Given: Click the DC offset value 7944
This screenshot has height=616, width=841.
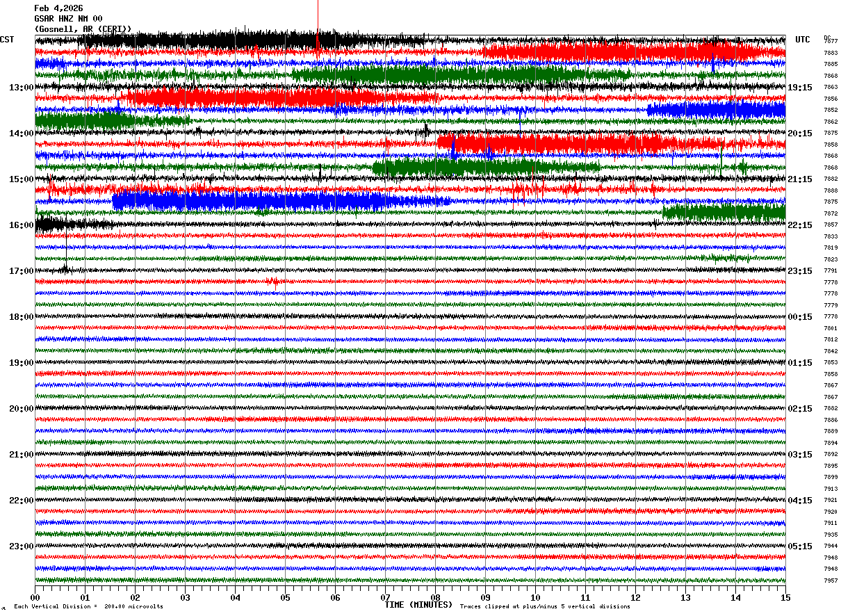Looking at the screenshot, I should [x=831, y=546].
